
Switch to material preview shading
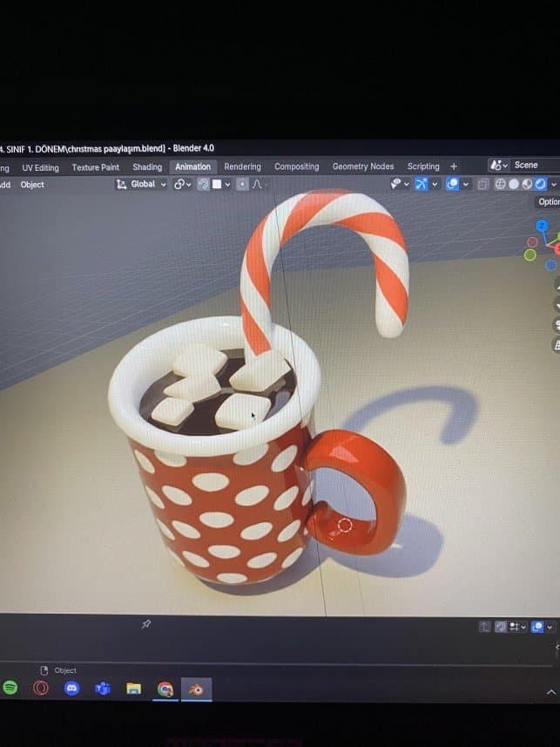click(527, 184)
